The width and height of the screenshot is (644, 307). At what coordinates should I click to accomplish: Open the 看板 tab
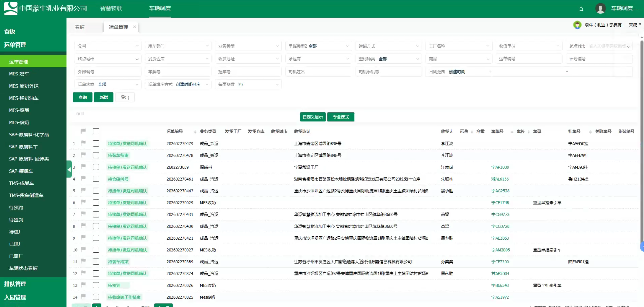[80, 27]
